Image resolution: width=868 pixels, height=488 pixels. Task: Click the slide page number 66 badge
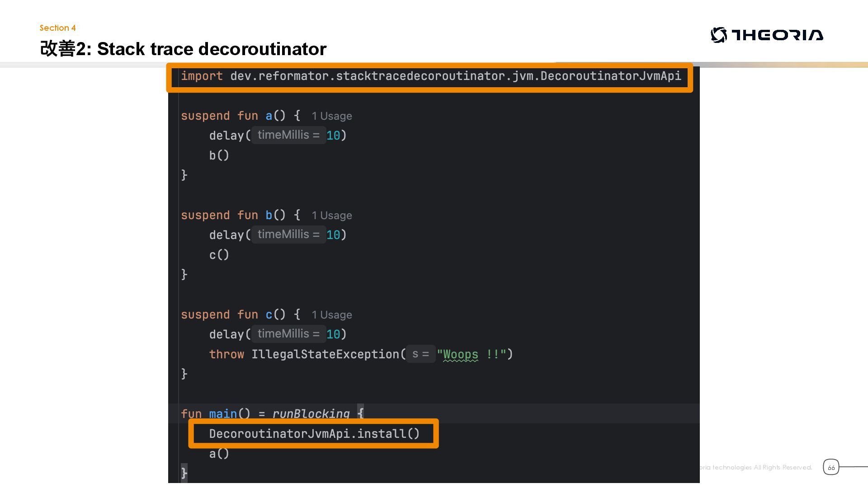click(x=831, y=467)
